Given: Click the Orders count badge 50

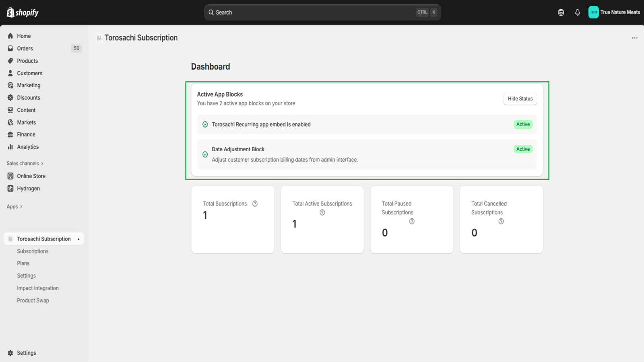Looking at the screenshot, I should tap(76, 48).
